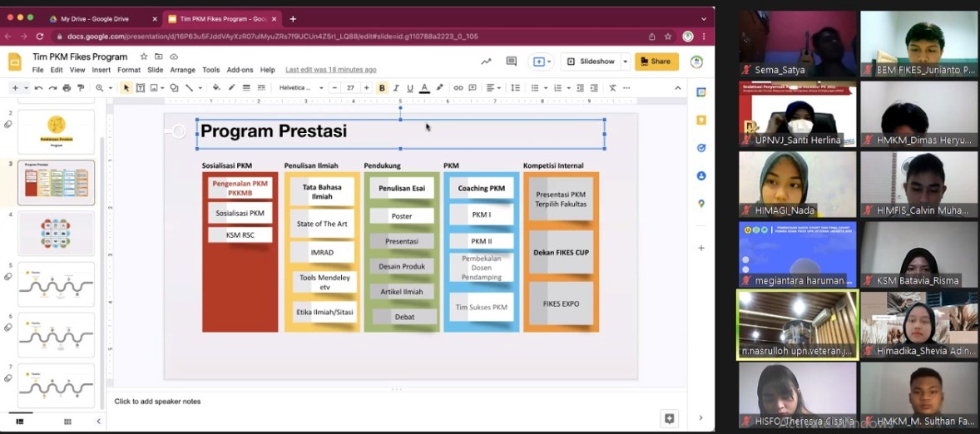Switch to grid view of slides
This screenshot has width=980, height=434.
point(67,422)
